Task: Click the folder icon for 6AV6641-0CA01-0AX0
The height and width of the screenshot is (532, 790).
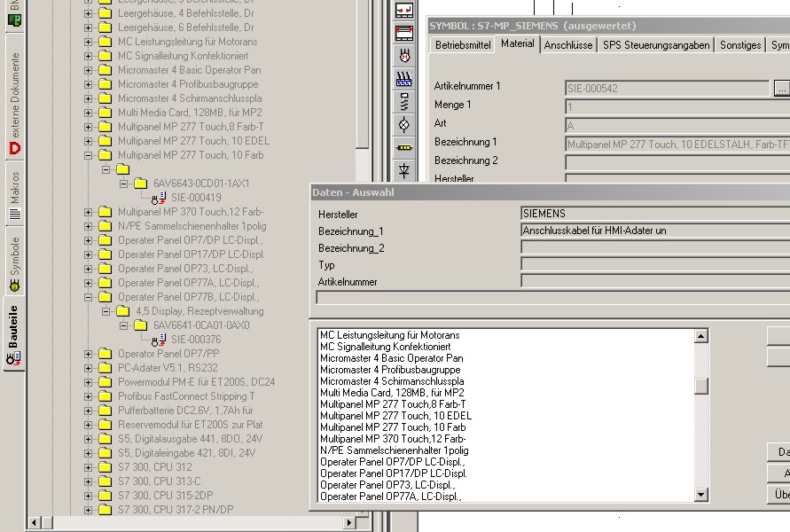Action: 141,325
